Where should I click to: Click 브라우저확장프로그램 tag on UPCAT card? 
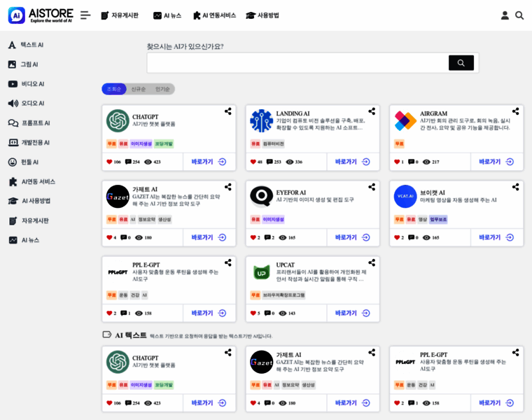coord(284,295)
